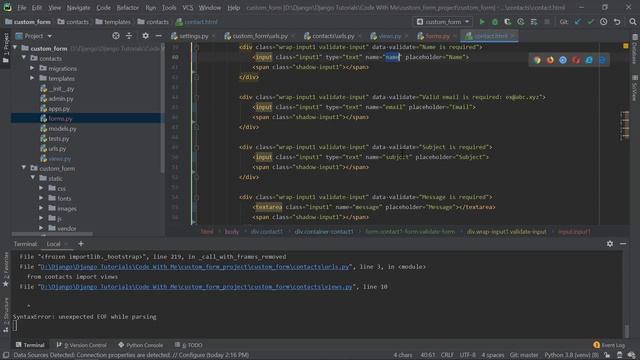Viewport: 640px width, 360px height.
Task: Open the VCS menu
Action: point(187,7)
